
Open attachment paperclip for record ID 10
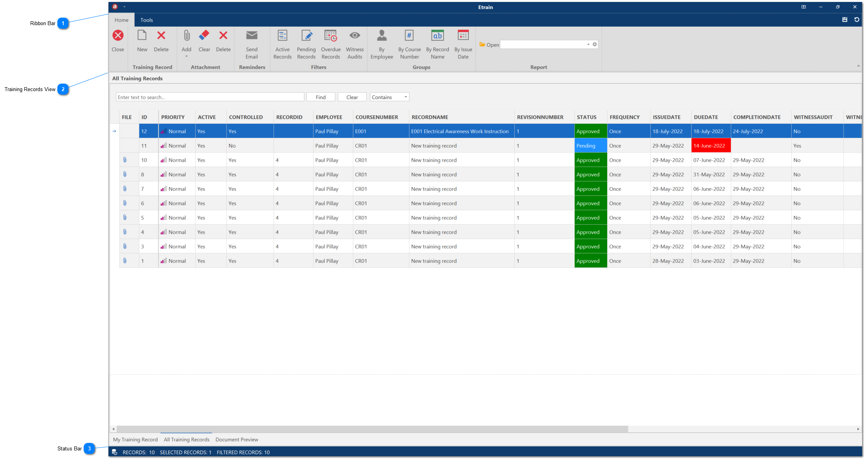click(125, 160)
